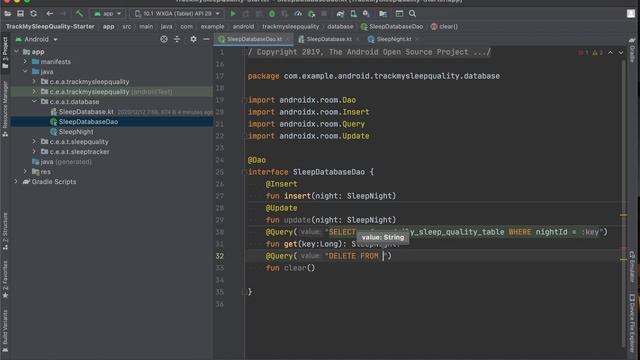Screen dimensions: 640x360
Task: Open the Profiler gauge icon
Action: 298,14
